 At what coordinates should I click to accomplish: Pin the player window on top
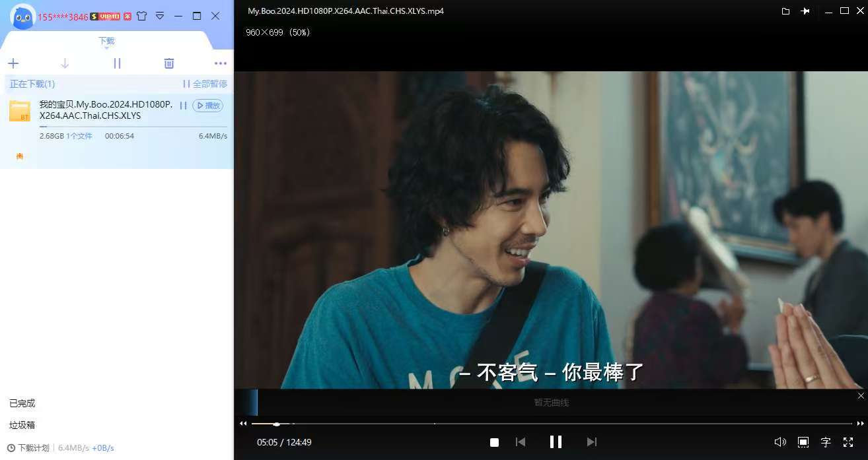click(805, 11)
